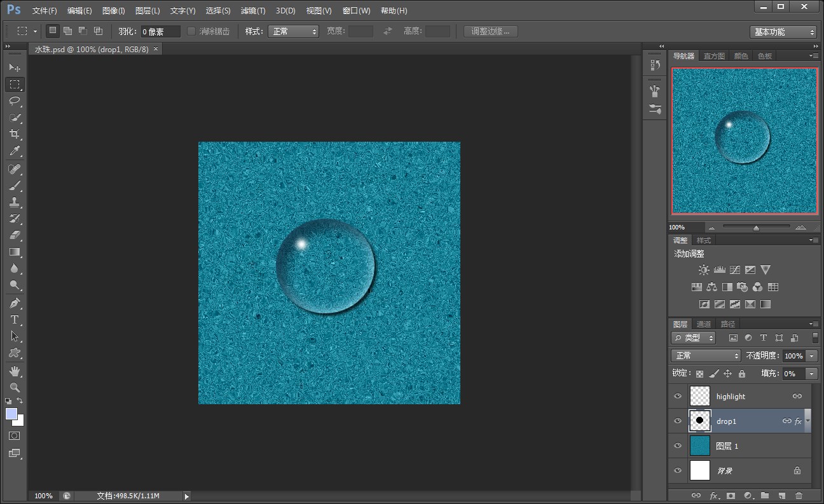Select the Crop tool
824x504 pixels.
(x=15, y=134)
